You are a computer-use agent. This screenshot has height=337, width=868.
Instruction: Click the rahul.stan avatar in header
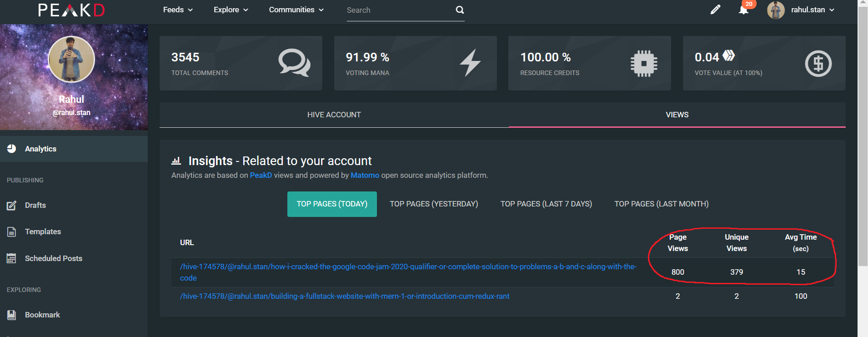pyautogui.click(x=776, y=10)
